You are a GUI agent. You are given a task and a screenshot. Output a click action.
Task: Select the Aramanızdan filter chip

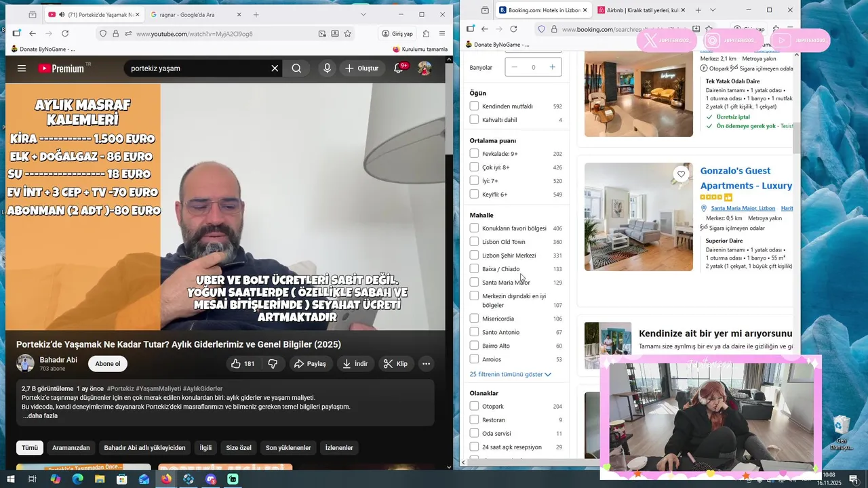(x=71, y=448)
